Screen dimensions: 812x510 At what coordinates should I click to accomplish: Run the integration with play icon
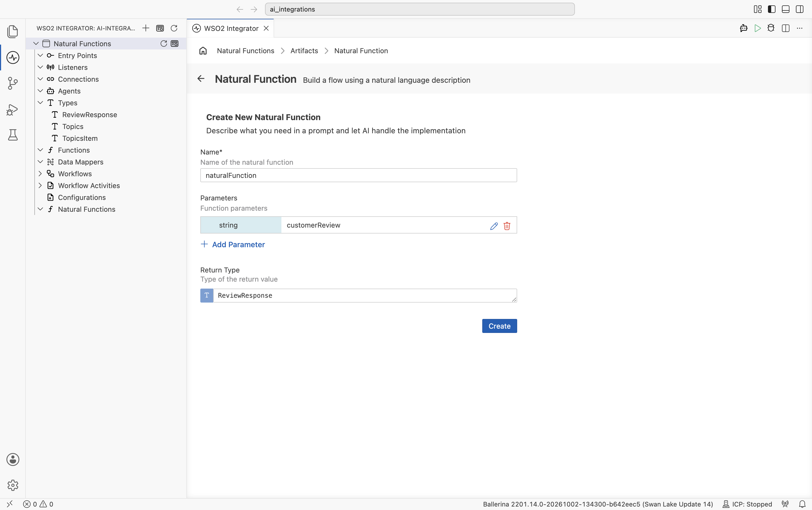tap(758, 28)
